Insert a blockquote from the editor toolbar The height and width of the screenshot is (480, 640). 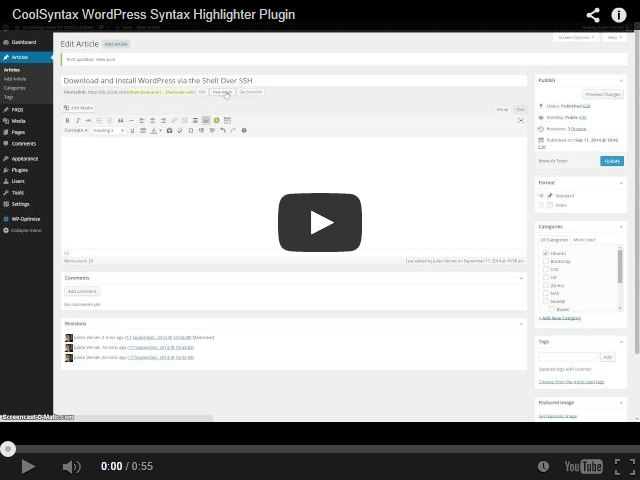(x=120, y=120)
